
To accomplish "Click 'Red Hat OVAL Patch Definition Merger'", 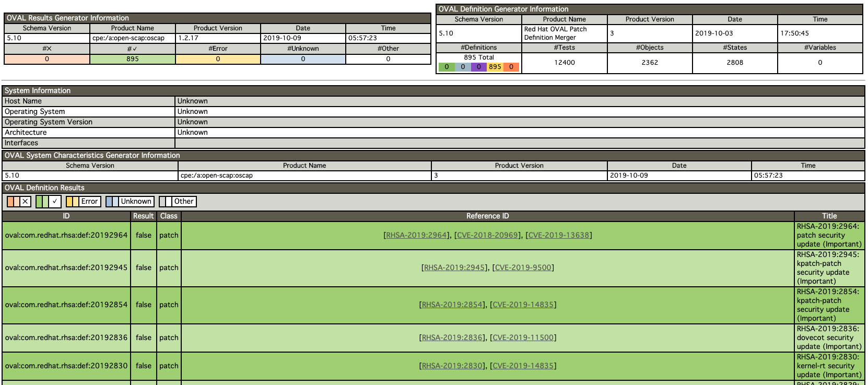I will click(x=555, y=33).
